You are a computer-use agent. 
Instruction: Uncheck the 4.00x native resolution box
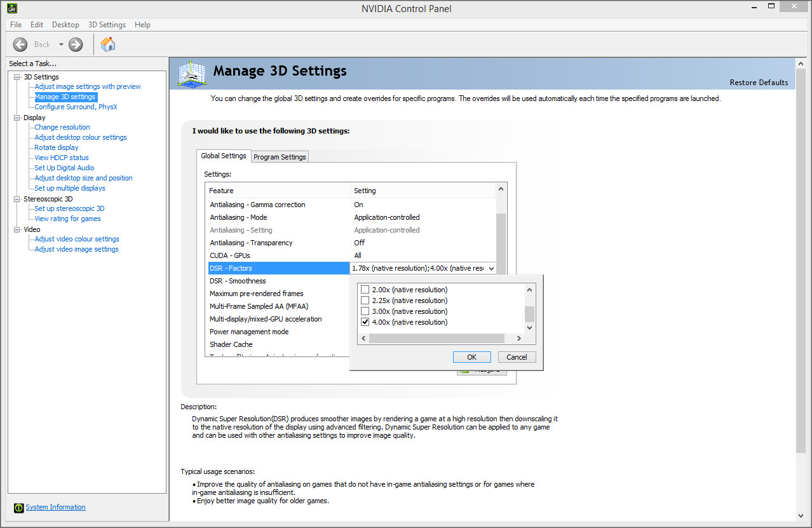tap(365, 322)
